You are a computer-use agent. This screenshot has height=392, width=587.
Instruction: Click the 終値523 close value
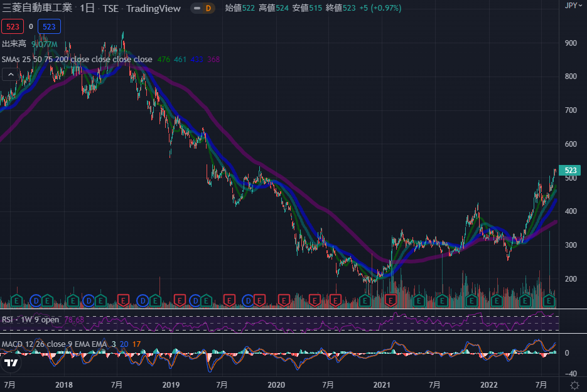[x=340, y=8]
